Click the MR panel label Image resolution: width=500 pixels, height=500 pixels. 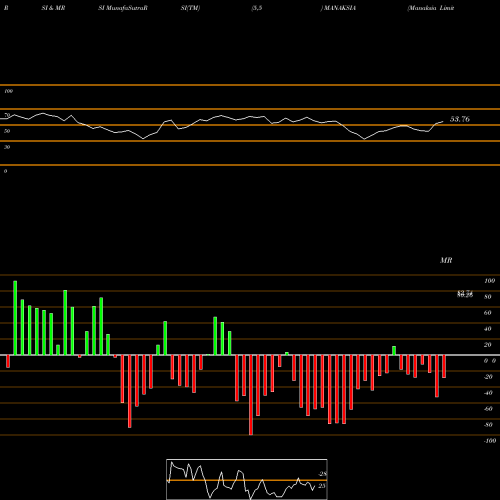pyautogui.click(x=446, y=260)
